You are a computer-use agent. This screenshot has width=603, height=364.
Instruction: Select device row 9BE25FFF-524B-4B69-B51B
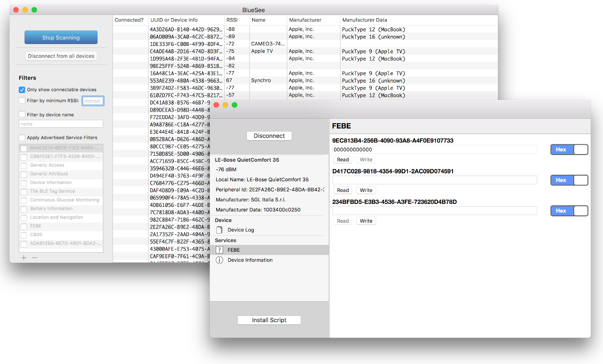point(305,66)
